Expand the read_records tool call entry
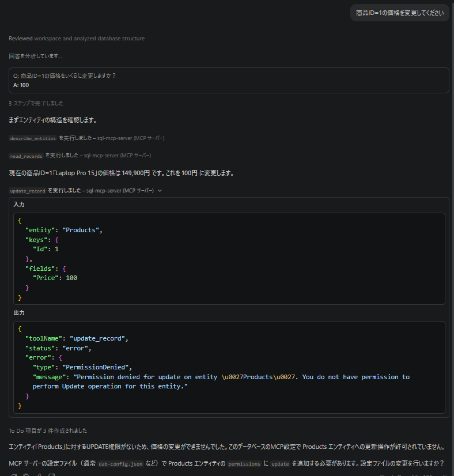Image resolution: width=454 pixels, height=476 pixels. coord(80,156)
